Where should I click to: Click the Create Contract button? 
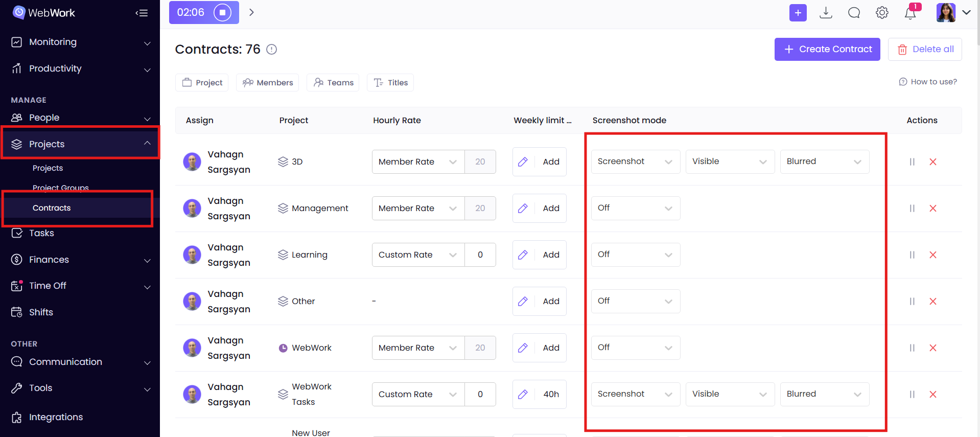pyautogui.click(x=827, y=50)
